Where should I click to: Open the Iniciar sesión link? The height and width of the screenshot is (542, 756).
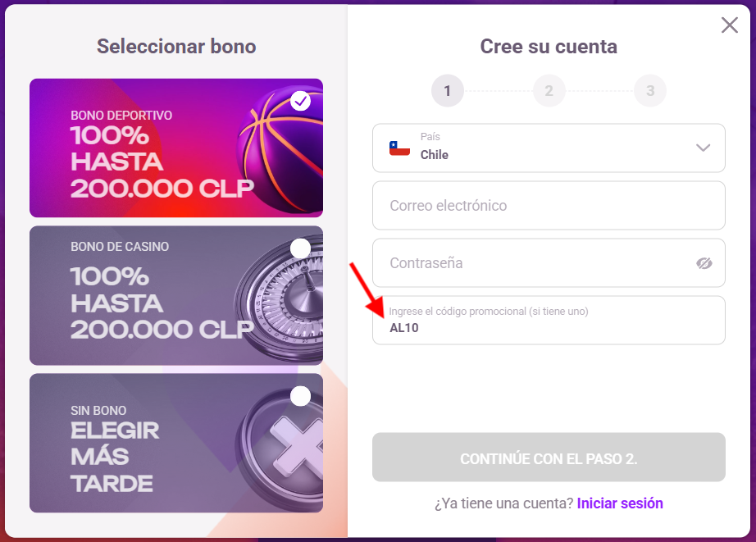[x=620, y=503]
